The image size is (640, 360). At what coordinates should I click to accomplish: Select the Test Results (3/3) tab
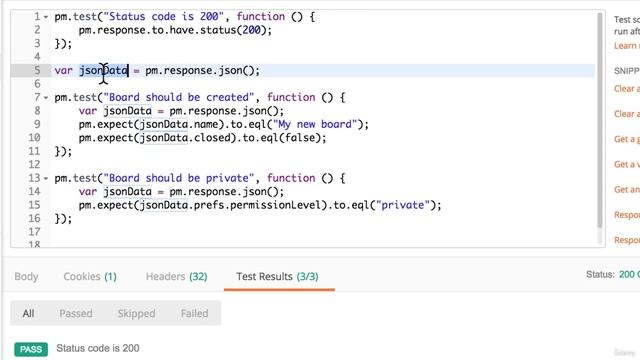(278, 276)
